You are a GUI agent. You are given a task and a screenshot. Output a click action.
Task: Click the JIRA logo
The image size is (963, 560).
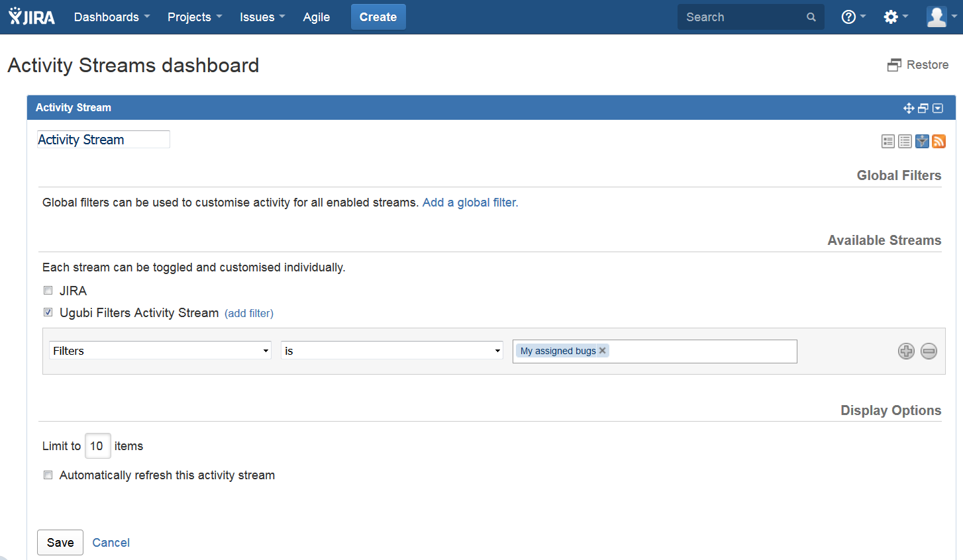31,17
